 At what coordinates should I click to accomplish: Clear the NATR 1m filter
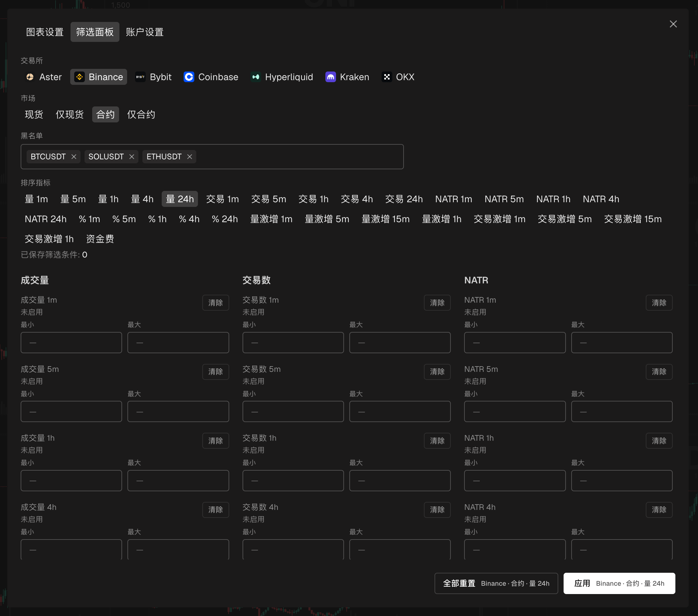659,303
